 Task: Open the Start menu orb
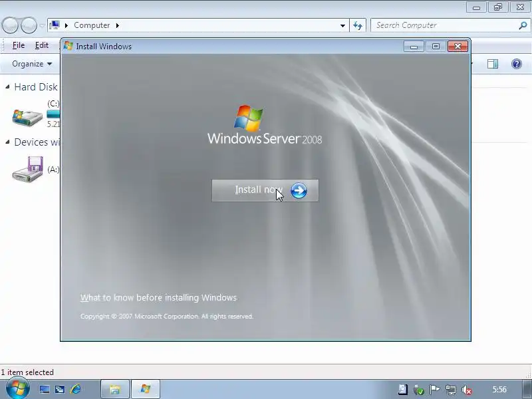tap(17, 389)
